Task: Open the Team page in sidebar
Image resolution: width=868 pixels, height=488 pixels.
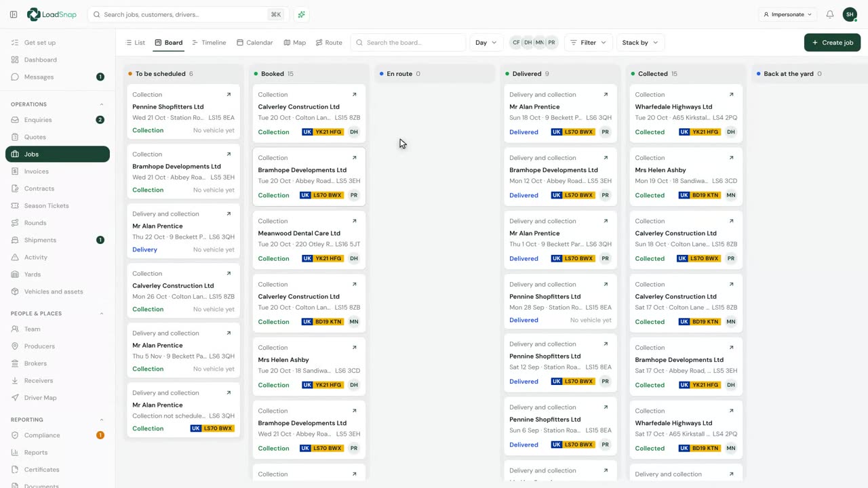Action: pos(58,329)
